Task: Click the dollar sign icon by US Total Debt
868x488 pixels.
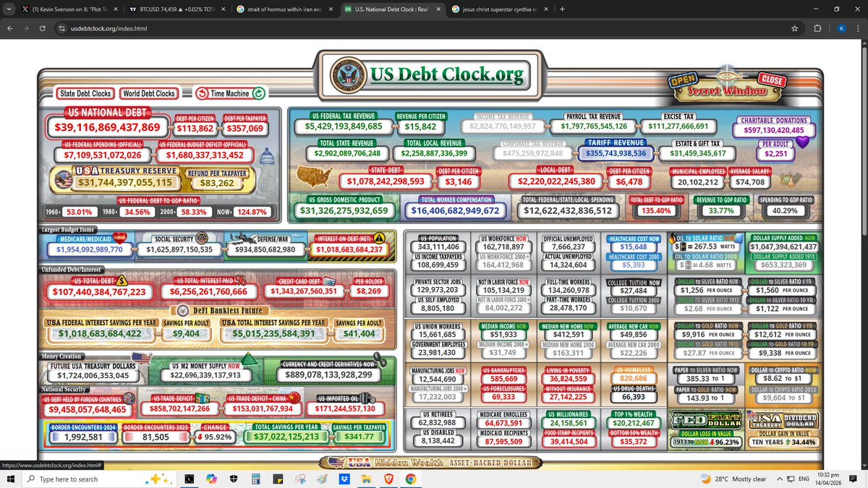Action: (122, 281)
